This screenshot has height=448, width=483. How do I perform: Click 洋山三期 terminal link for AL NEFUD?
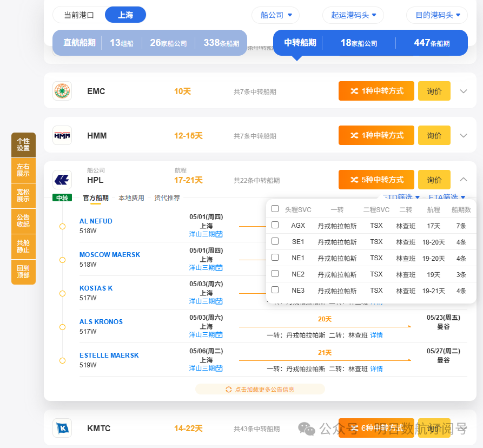click(x=202, y=234)
